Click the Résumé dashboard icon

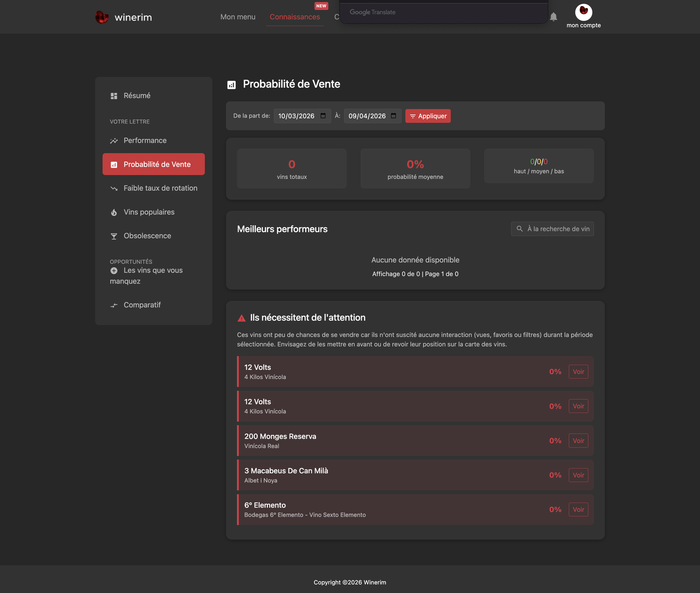pos(114,96)
